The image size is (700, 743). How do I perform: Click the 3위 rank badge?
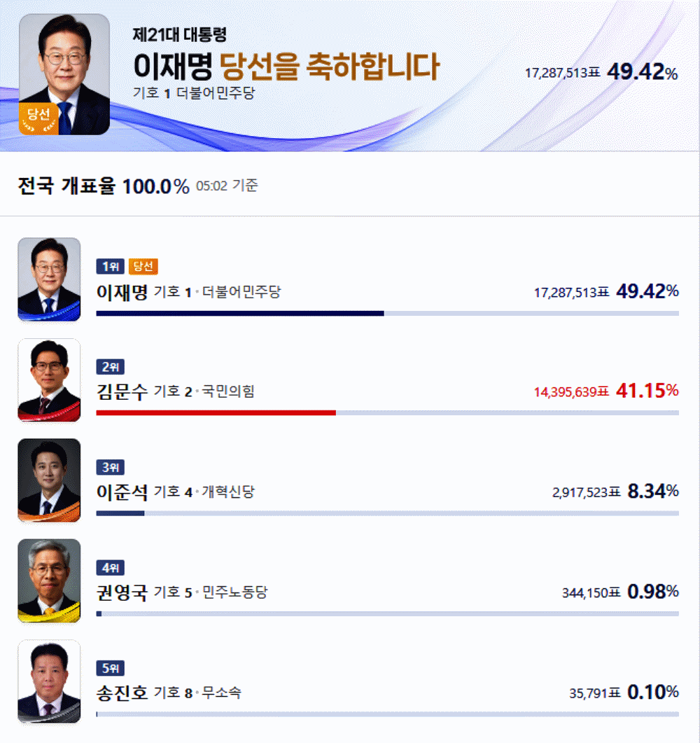click(111, 467)
